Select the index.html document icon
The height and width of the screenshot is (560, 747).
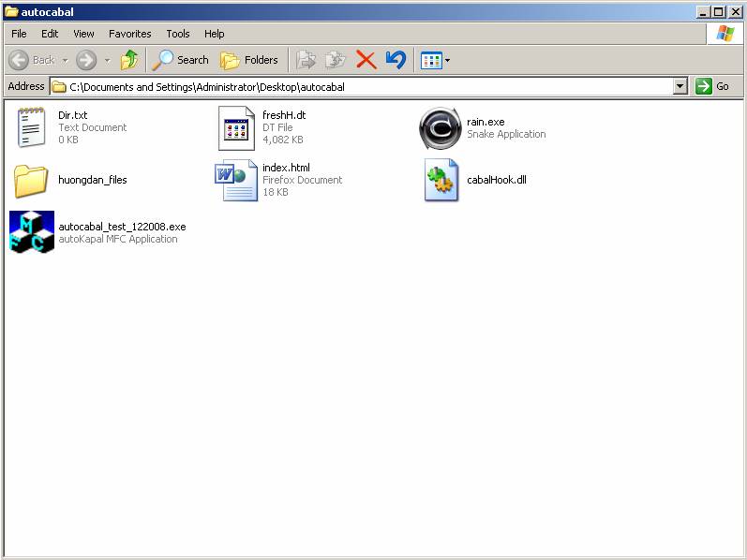(236, 180)
